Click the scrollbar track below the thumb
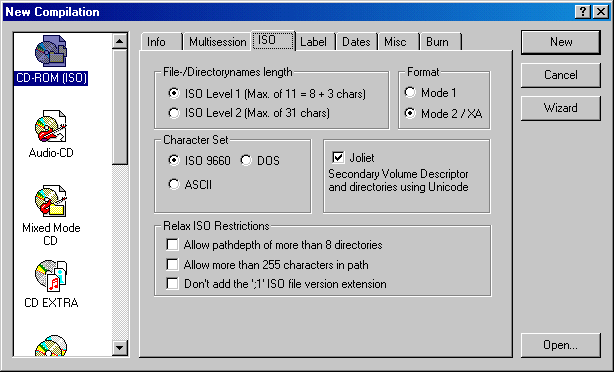This screenshot has height=372, width=614. pos(120,252)
